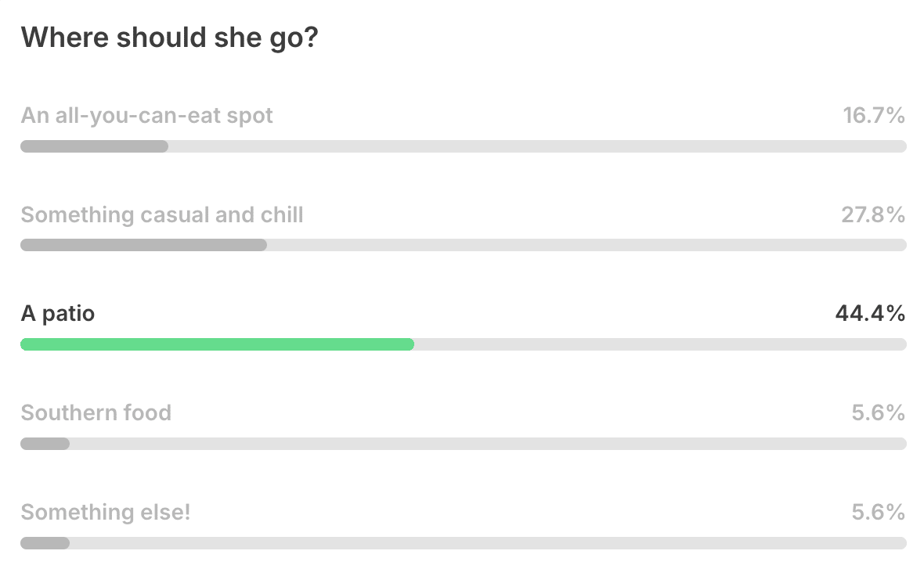This screenshot has height=576, width=924.
Task: Click the 5.6% beside Southern food
Action: [x=879, y=413]
